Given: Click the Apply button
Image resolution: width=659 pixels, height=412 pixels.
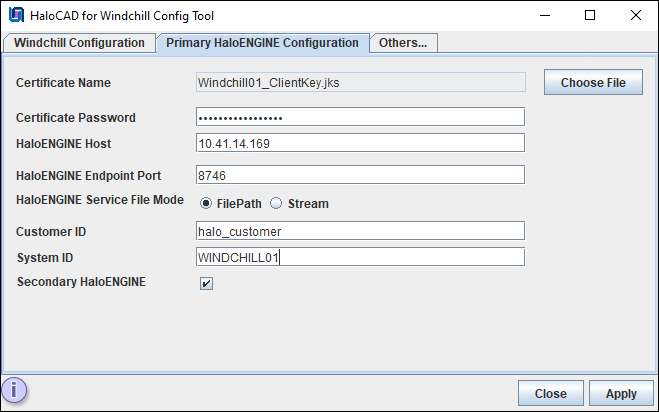Looking at the screenshot, I should pos(621,394).
